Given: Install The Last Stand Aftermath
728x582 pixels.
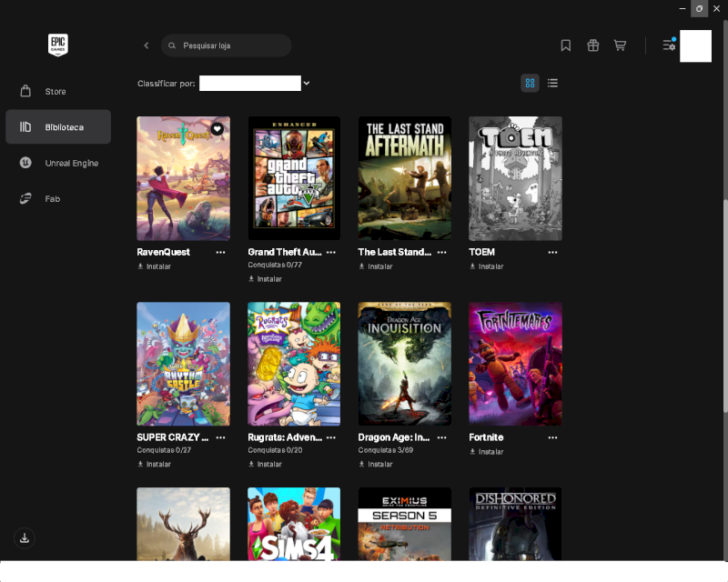Looking at the screenshot, I should coord(376,266).
